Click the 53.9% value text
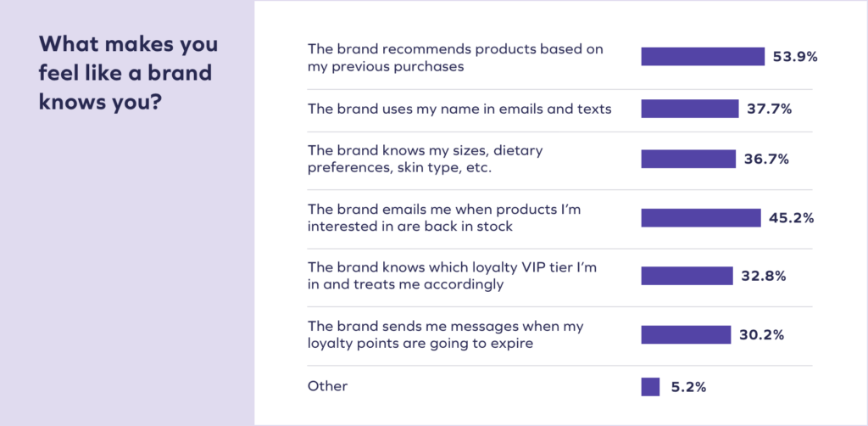The image size is (868, 426). (795, 57)
